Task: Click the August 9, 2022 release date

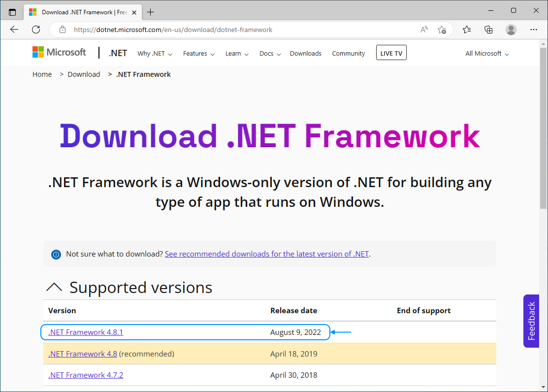Action: coord(295,332)
